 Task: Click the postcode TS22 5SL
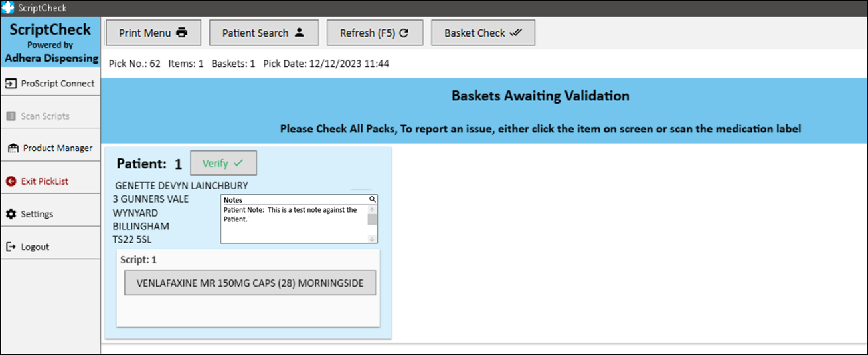tap(132, 239)
